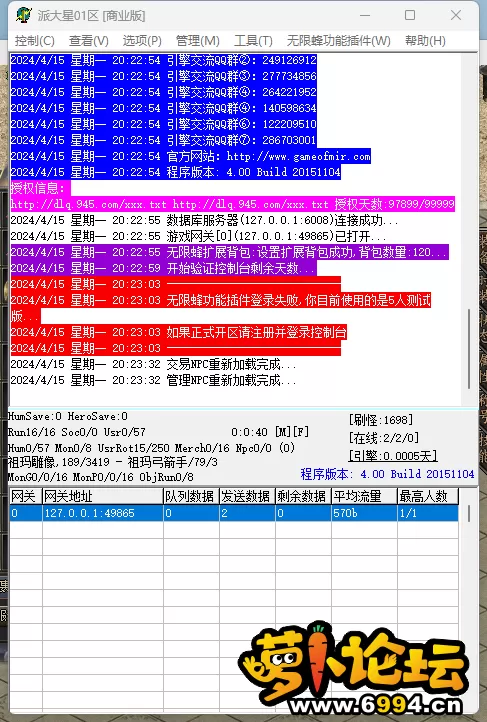The height and width of the screenshot is (722, 487).
Task: Open the 管理(M) menu
Action: coord(197,41)
